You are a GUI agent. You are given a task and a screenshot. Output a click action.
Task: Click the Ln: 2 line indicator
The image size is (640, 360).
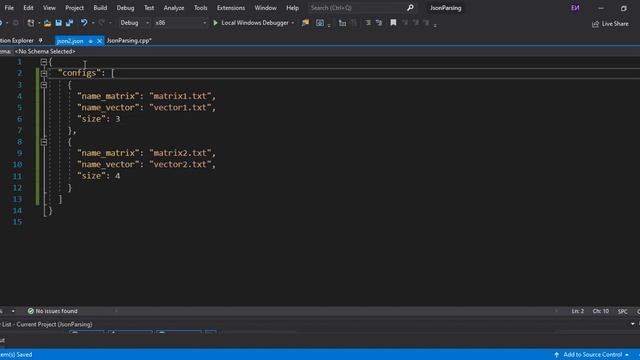(578, 311)
